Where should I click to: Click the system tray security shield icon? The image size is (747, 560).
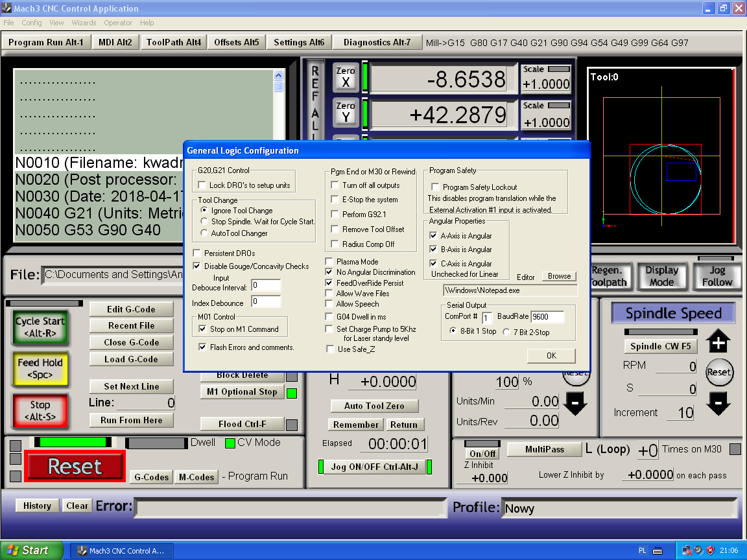[710, 550]
